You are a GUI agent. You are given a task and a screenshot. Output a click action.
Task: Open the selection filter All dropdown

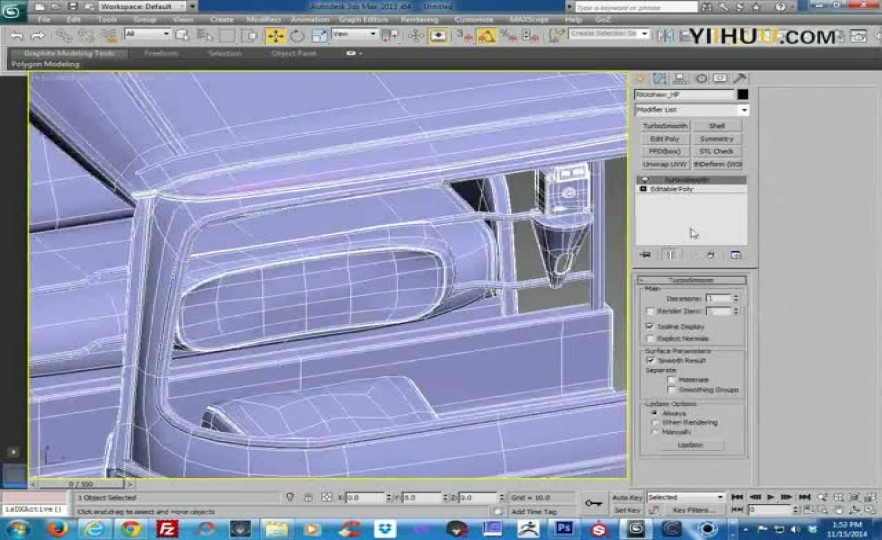coord(147,34)
